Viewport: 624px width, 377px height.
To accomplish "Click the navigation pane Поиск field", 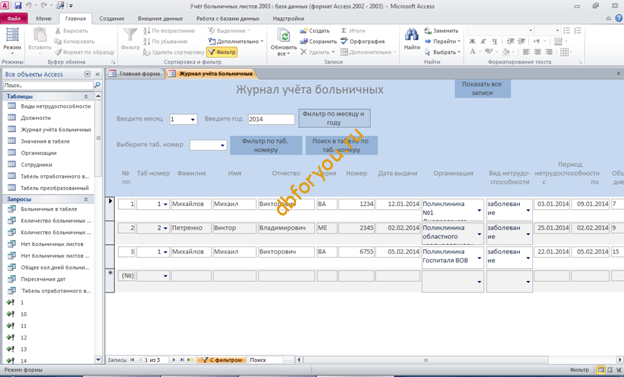I will pos(48,85).
